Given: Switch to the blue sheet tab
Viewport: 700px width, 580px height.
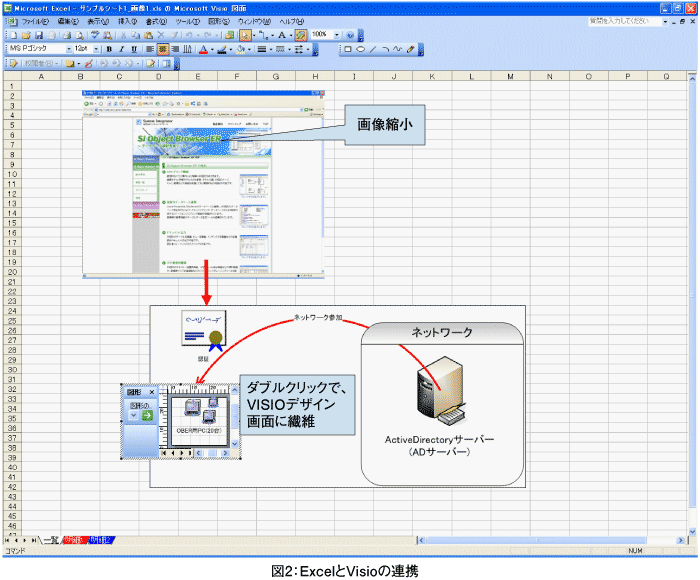Looking at the screenshot, I should click(x=101, y=540).
